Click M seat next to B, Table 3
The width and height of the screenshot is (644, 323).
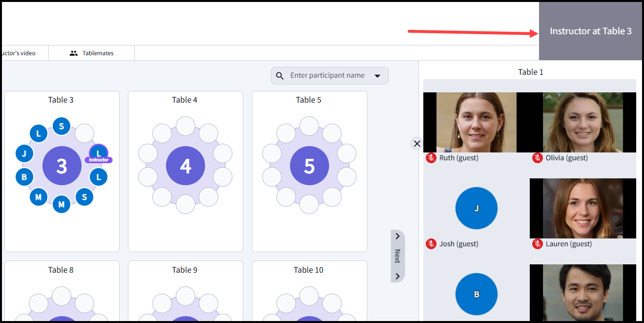(x=39, y=197)
